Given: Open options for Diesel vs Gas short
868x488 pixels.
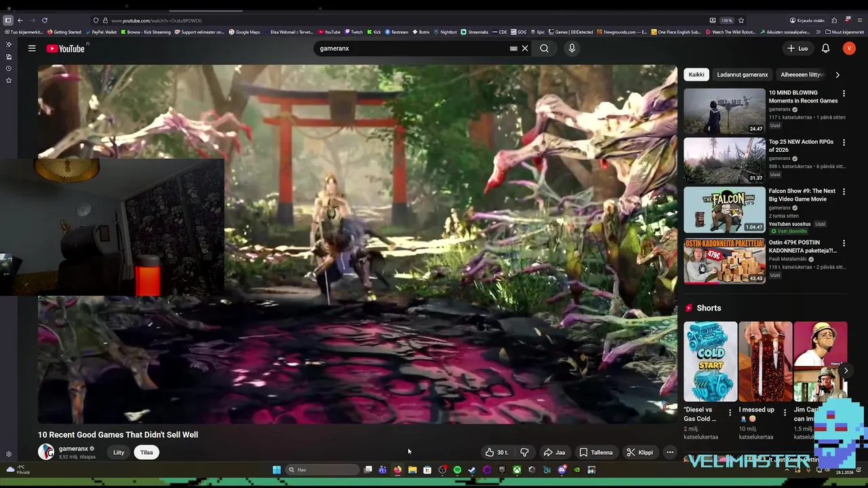Looking at the screenshot, I should pos(730,411).
